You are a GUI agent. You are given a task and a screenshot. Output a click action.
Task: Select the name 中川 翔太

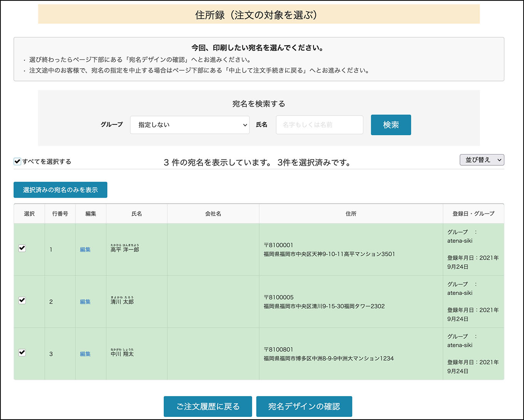tap(122, 354)
